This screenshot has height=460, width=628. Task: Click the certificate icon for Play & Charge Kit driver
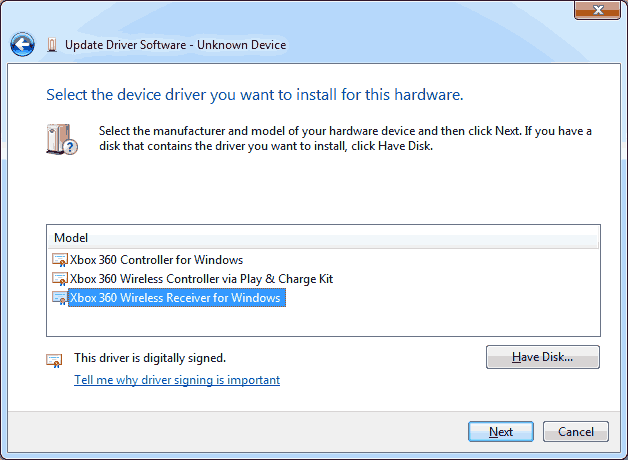click(60, 279)
